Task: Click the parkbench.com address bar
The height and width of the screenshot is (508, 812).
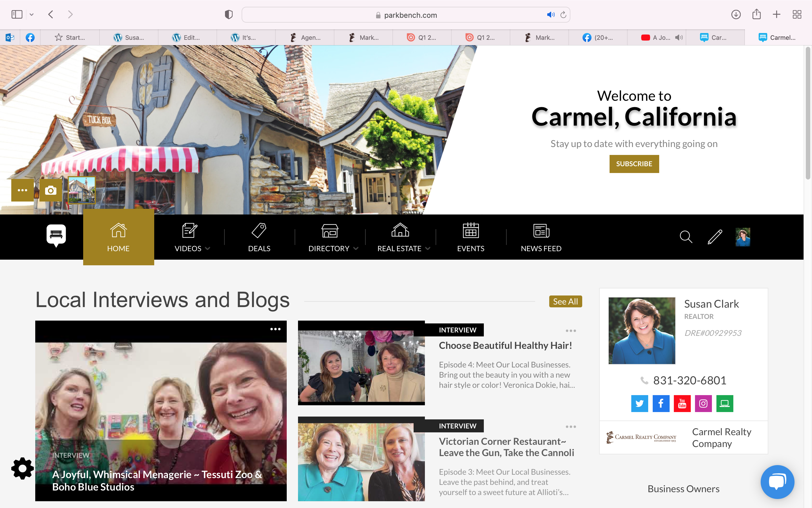Action: [x=406, y=15]
